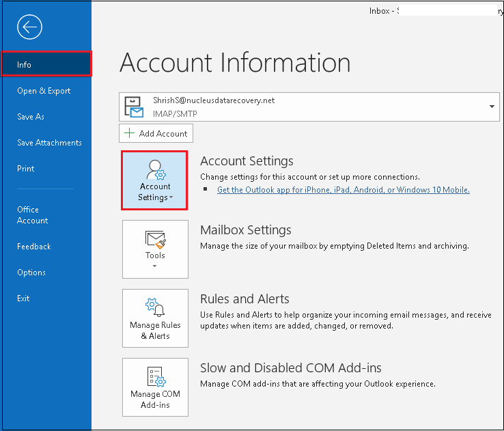Click the Slow and Disabled COM Add-ins heading

coord(290,368)
